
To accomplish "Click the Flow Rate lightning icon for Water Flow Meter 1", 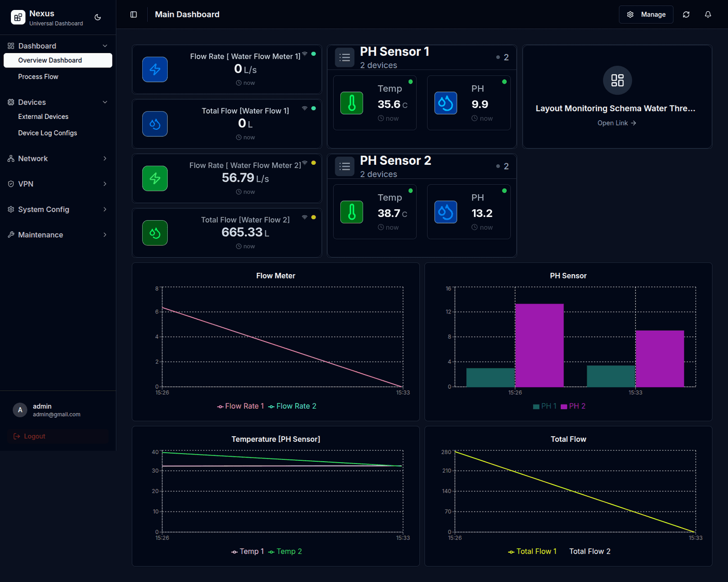I will pyautogui.click(x=155, y=70).
